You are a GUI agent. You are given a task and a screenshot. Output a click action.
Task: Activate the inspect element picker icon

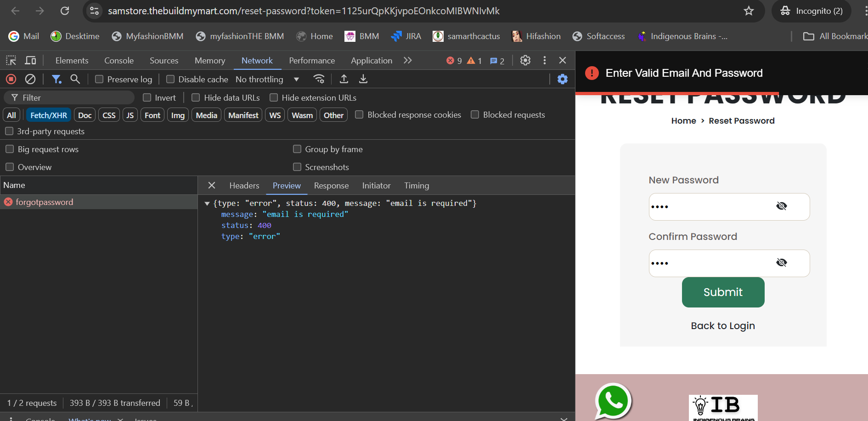click(x=11, y=60)
